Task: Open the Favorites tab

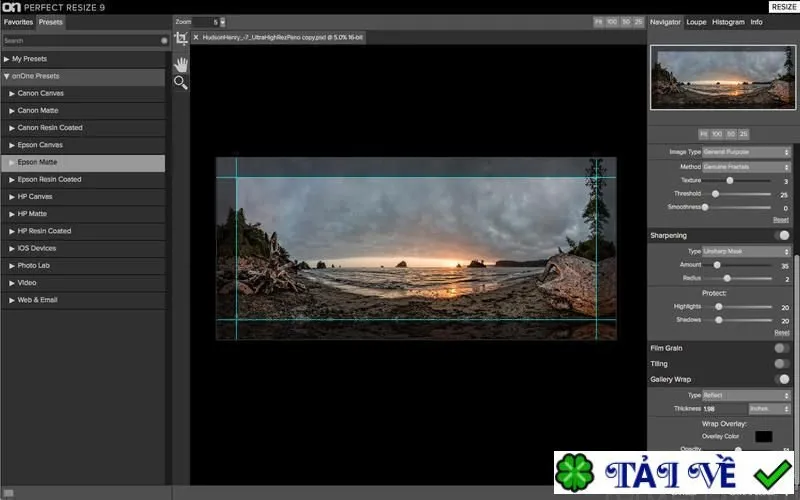Action: point(18,22)
